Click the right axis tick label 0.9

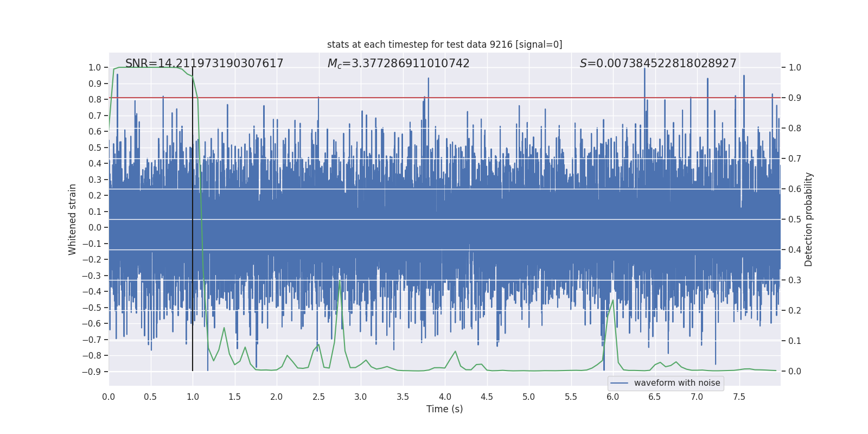tap(794, 98)
